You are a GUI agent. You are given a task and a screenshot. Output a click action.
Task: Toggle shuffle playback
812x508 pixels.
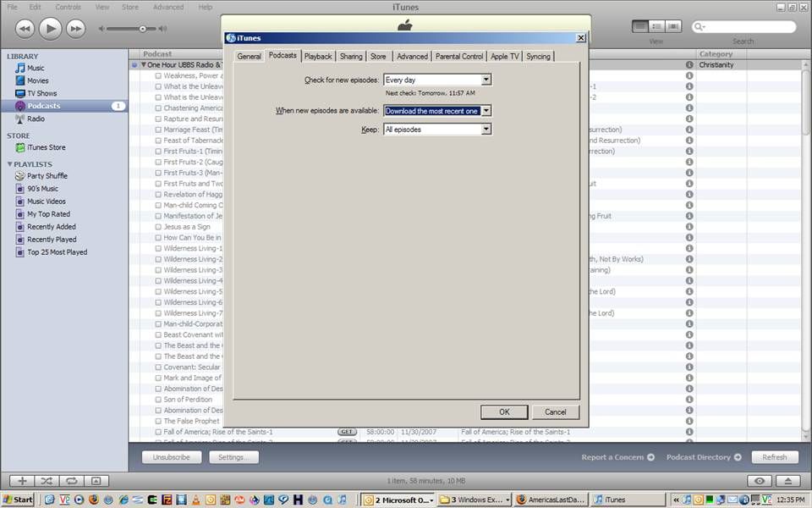(x=47, y=481)
